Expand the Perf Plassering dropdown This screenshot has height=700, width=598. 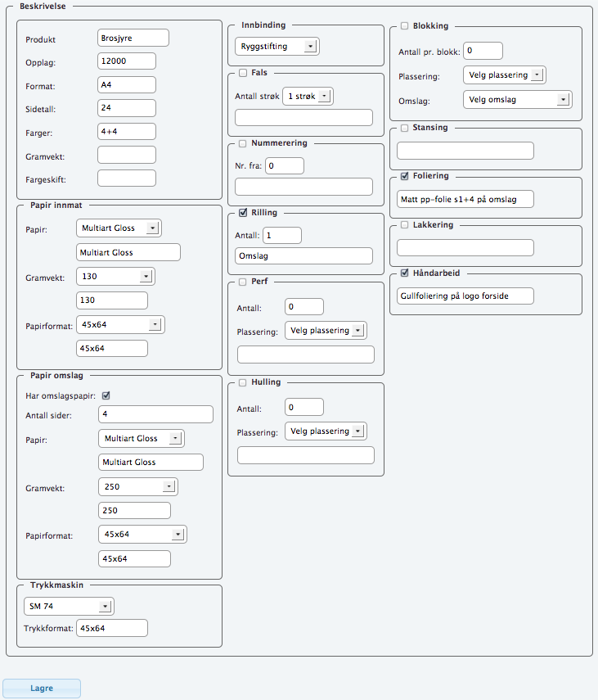point(326,331)
